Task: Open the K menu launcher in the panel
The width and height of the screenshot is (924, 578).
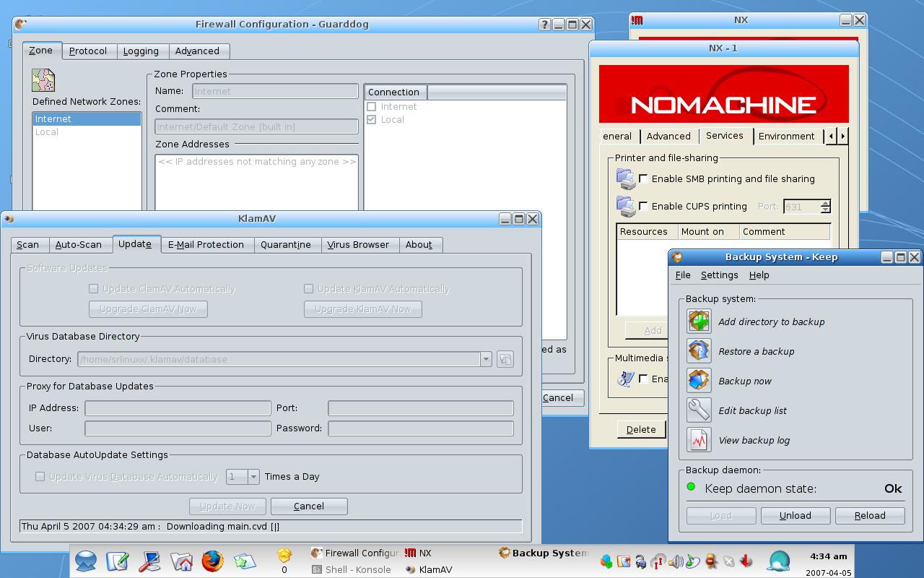Action: pyautogui.click(x=86, y=561)
